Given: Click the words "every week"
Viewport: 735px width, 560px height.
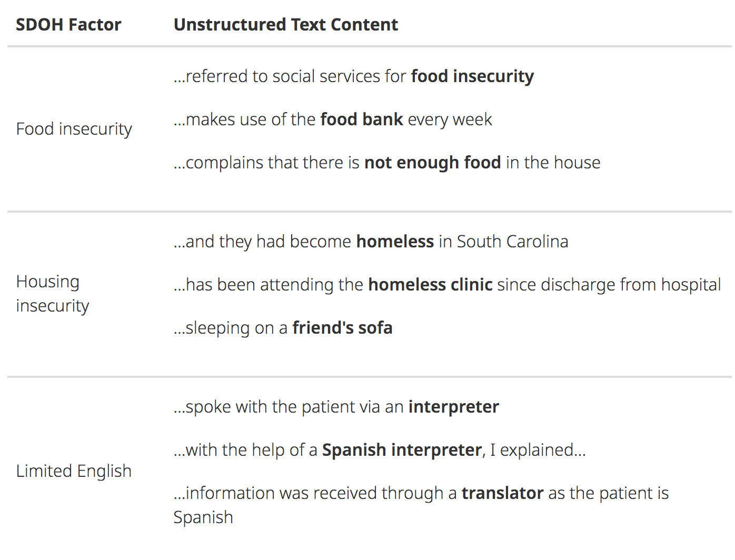Looking at the screenshot, I should click(x=450, y=119).
